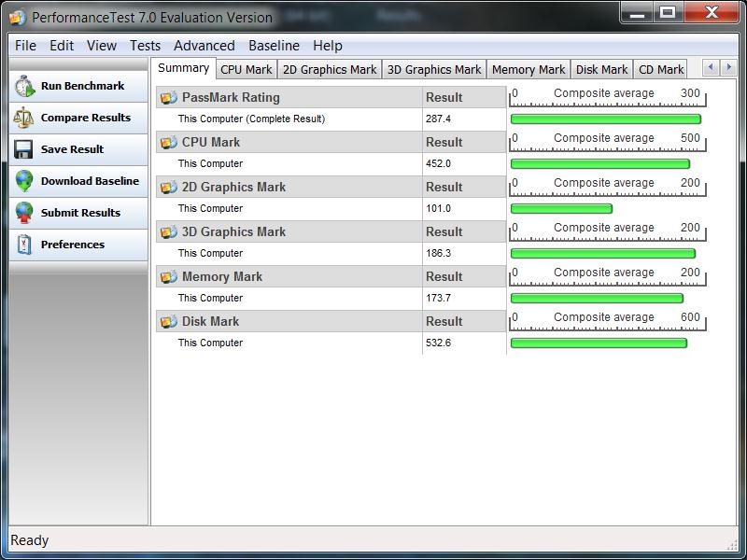
Task: Click the Submit Results button label
Action: pos(80,213)
